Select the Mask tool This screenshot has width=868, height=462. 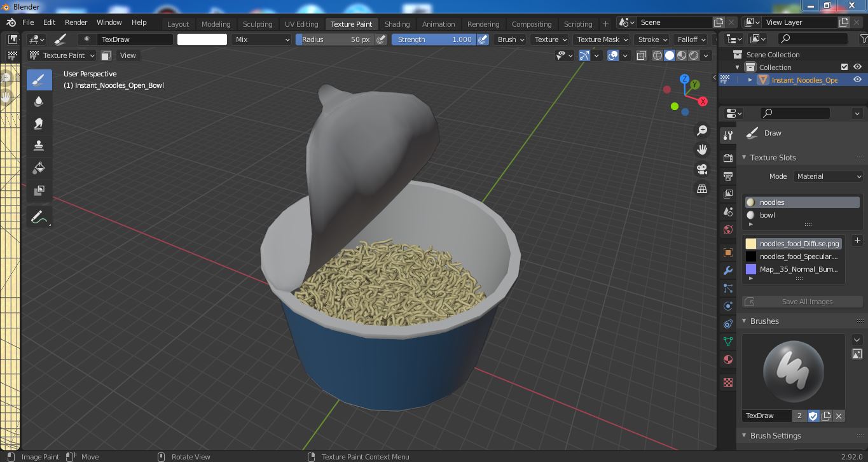click(39, 190)
